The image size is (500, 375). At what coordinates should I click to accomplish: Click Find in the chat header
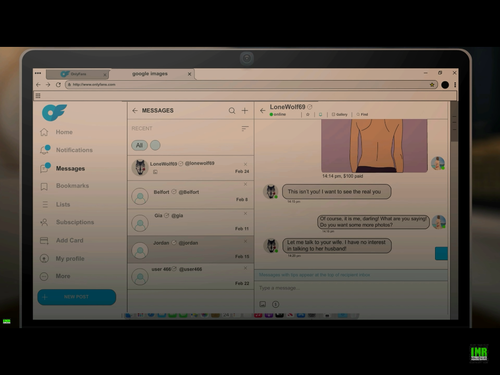click(x=362, y=114)
